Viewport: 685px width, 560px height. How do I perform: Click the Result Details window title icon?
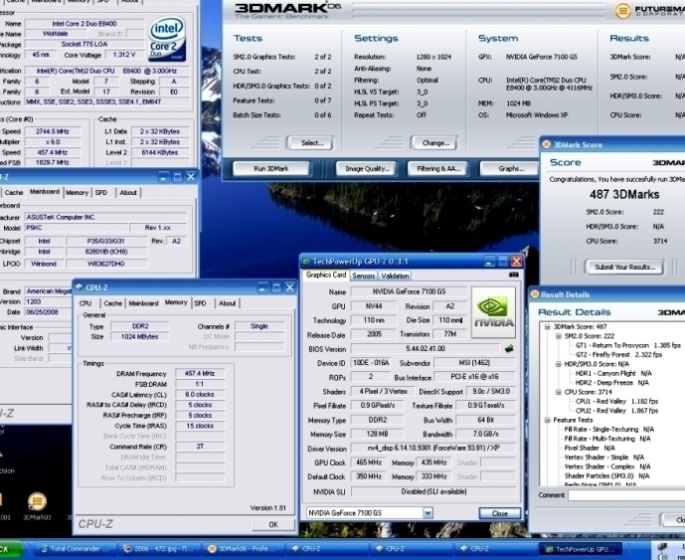(534, 294)
